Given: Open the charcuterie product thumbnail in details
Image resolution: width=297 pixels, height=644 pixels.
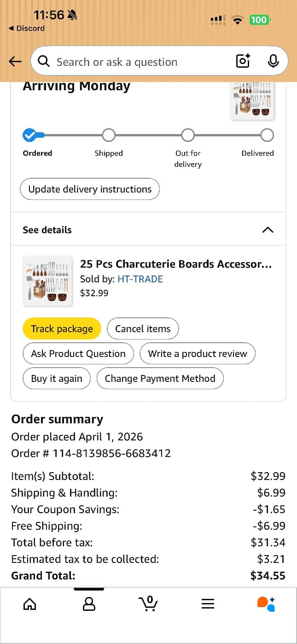Looking at the screenshot, I should [47, 281].
